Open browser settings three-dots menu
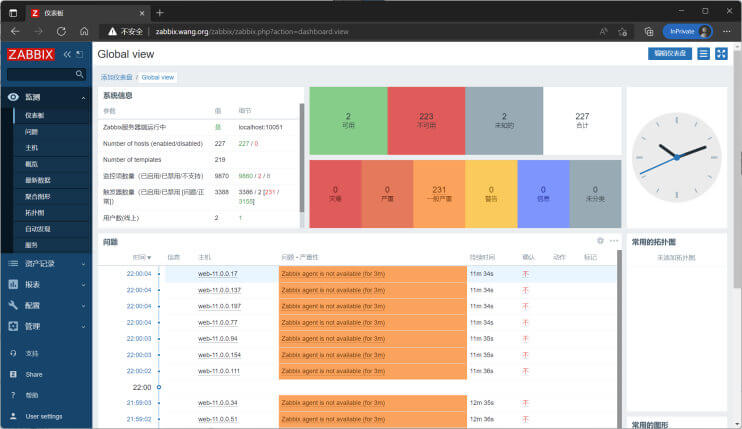The height and width of the screenshot is (429, 742). tap(727, 32)
